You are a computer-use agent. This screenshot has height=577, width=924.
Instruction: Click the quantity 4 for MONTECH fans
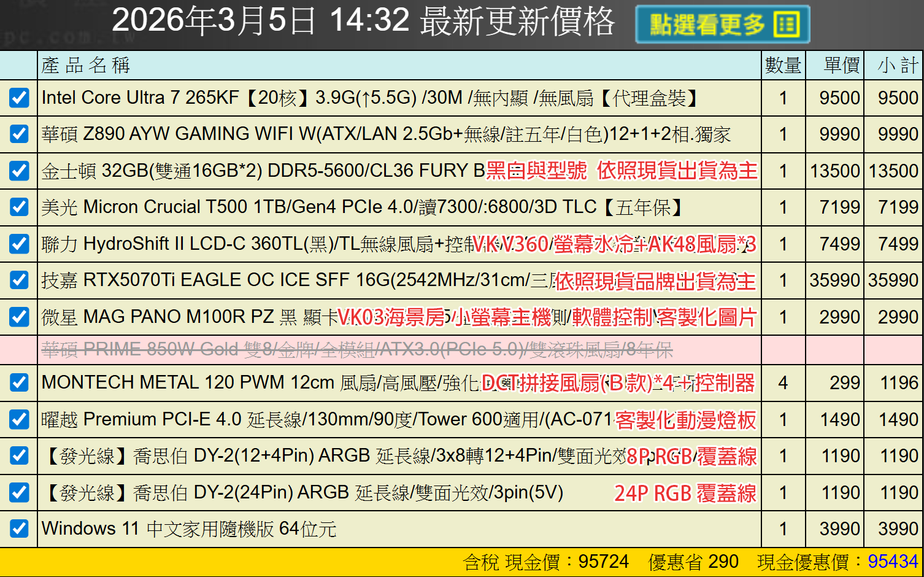[x=783, y=383]
